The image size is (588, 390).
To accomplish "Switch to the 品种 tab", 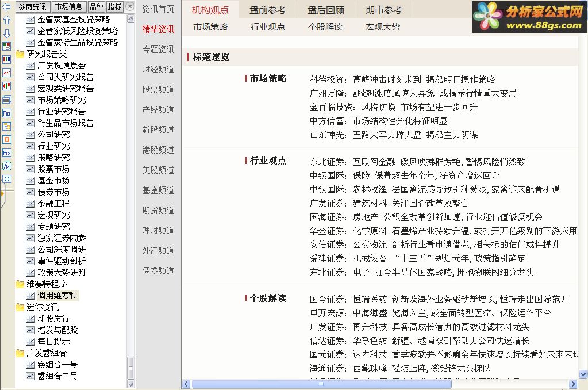I will (97, 7).
